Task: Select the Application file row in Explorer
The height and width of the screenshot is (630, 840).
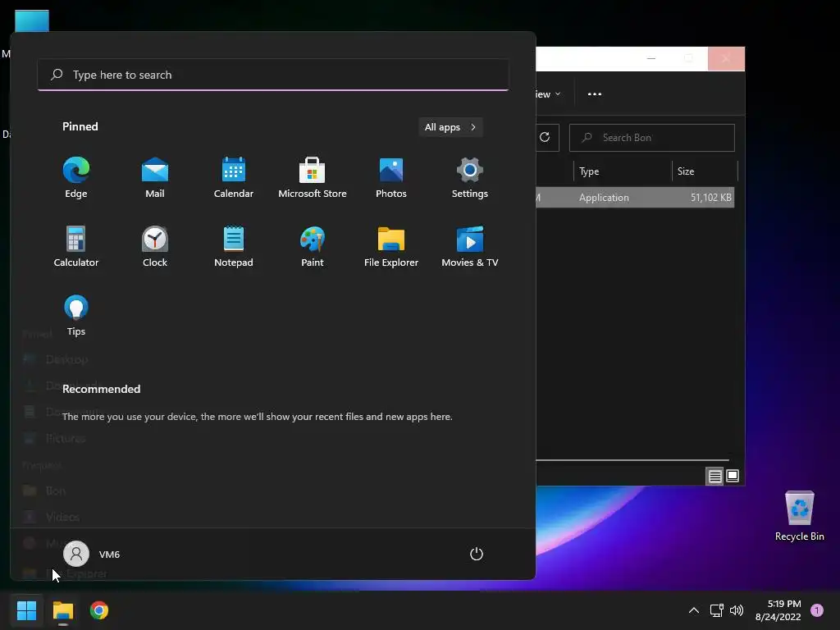Action: (635, 197)
